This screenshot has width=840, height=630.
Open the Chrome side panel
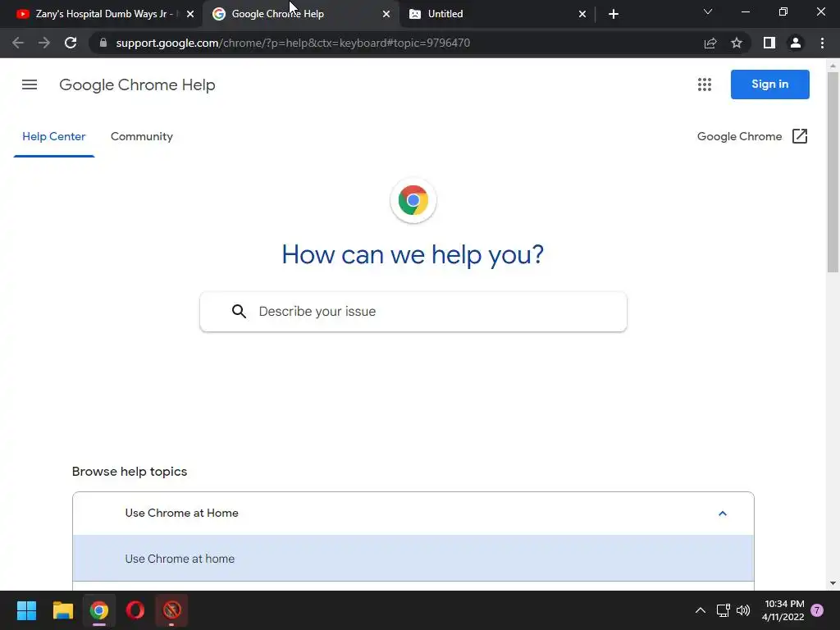769,43
